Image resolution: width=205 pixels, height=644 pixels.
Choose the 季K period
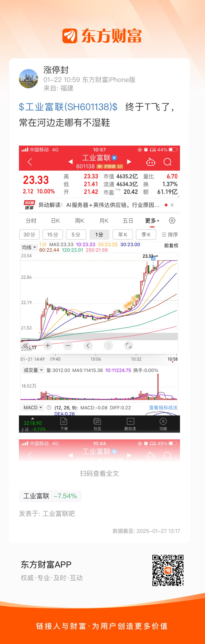point(146,234)
